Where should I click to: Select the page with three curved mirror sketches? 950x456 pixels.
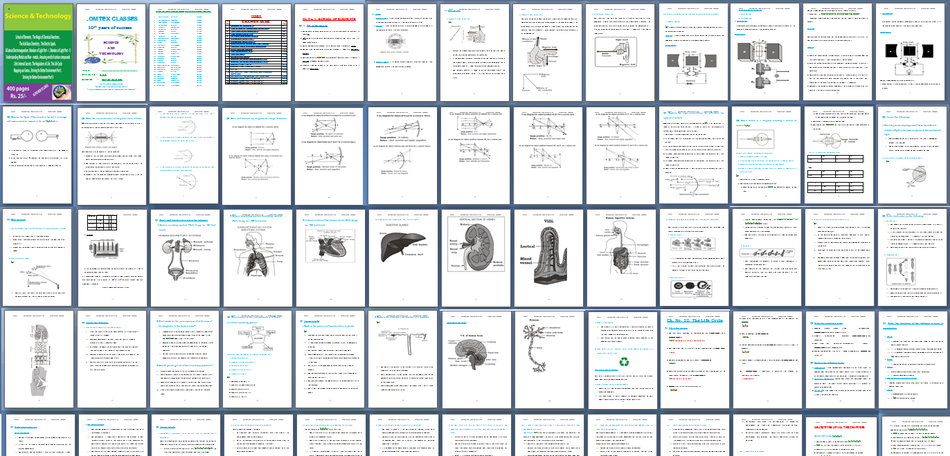(x=184, y=155)
